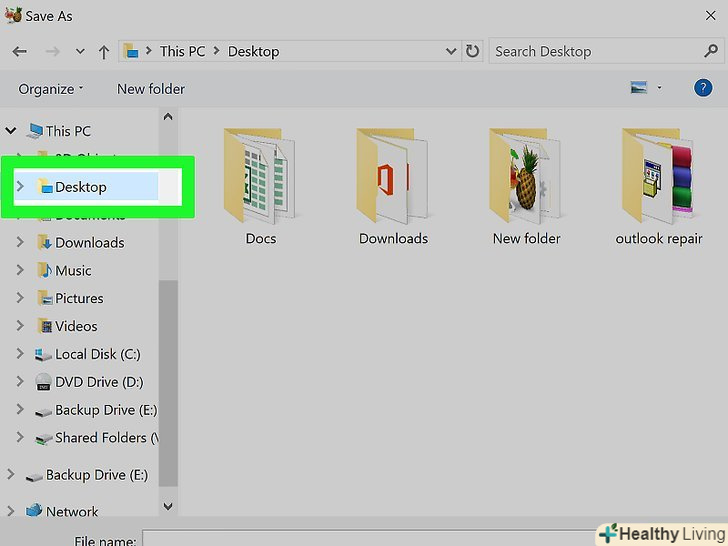Go up one folder level arrow
Image resolution: width=728 pixels, height=546 pixels.
click(x=104, y=52)
